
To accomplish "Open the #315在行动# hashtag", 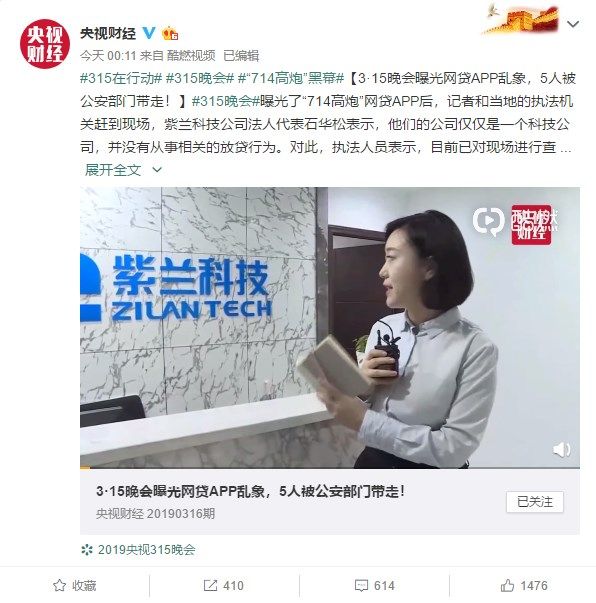I will coord(121,78).
